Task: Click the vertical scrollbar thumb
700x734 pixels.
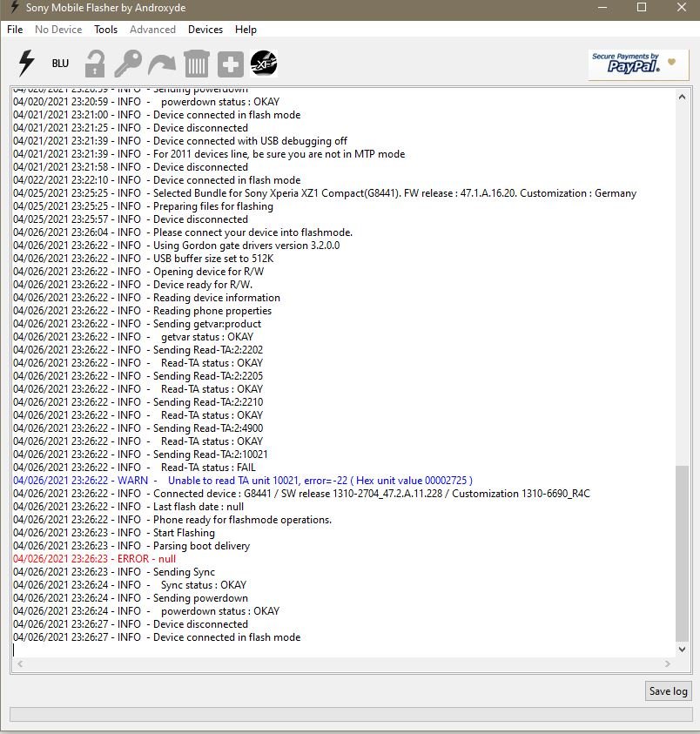Action: [683, 554]
